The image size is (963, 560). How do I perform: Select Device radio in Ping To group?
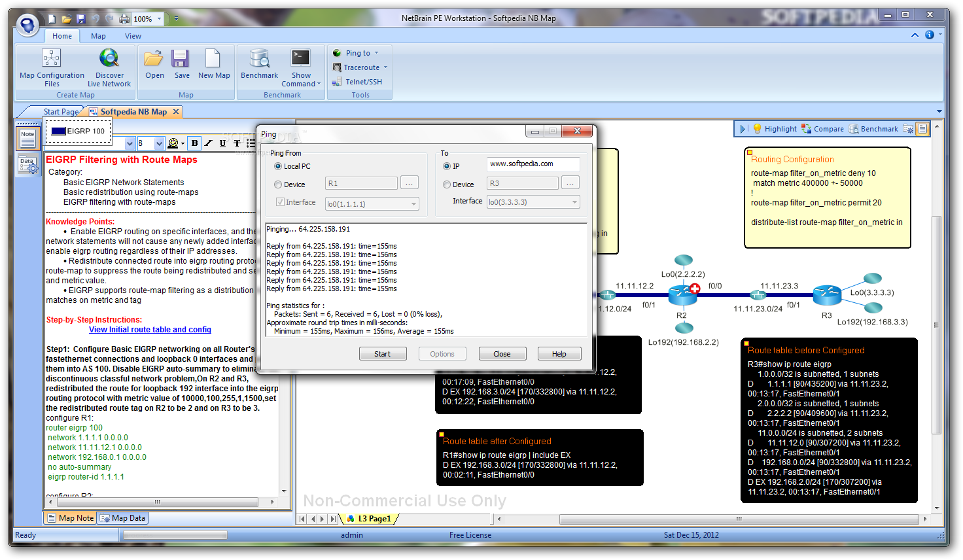pyautogui.click(x=447, y=184)
